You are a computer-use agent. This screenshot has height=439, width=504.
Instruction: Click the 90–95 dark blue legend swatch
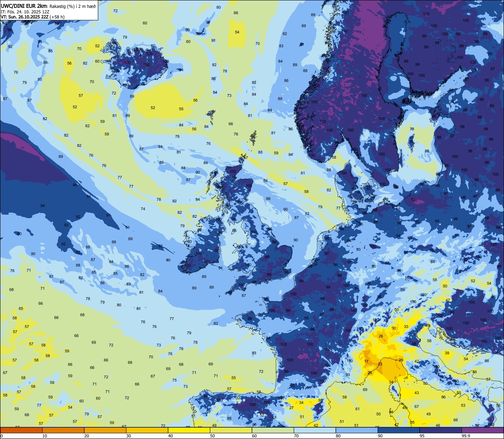398,430
